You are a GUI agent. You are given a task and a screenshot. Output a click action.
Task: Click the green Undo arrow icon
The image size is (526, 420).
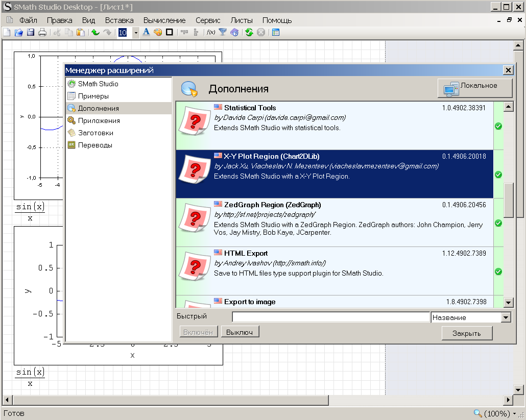[x=95, y=33]
